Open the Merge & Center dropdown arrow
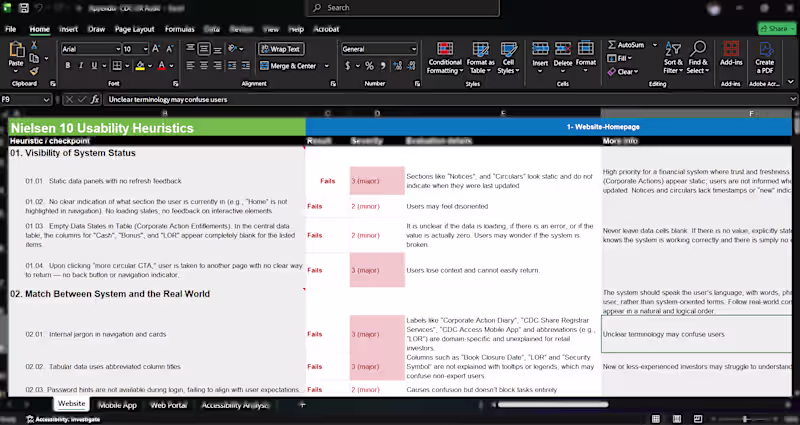Viewport: 800px width, 425px height. pos(327,66)
